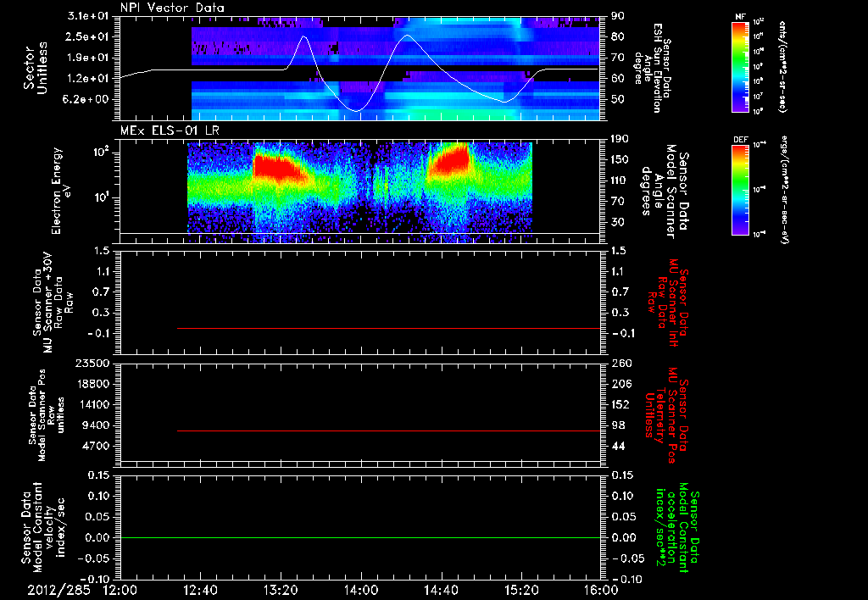Click the "260" telemetry axis value
This screenshot has width=868, height=600.
pos(621,364)
